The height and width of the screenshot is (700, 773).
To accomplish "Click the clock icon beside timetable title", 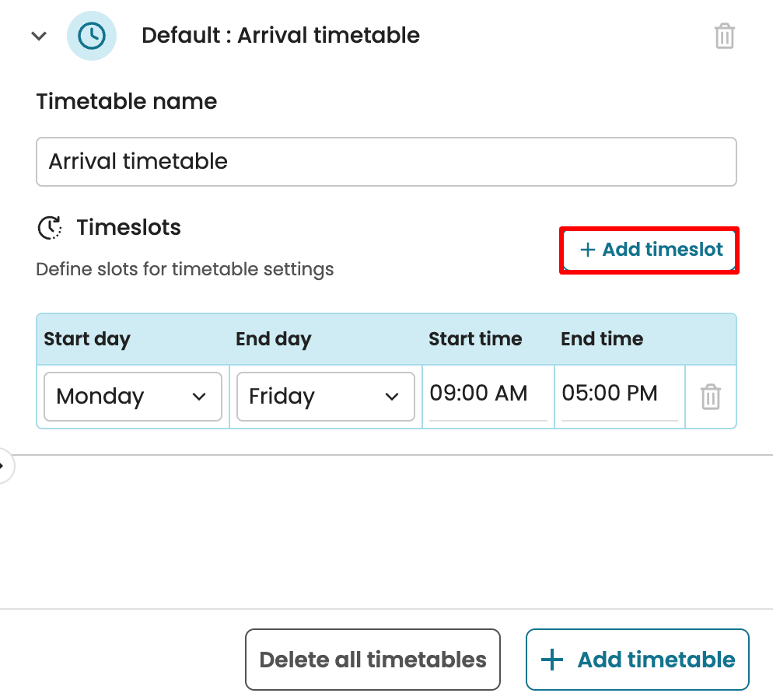I will 92,36.
